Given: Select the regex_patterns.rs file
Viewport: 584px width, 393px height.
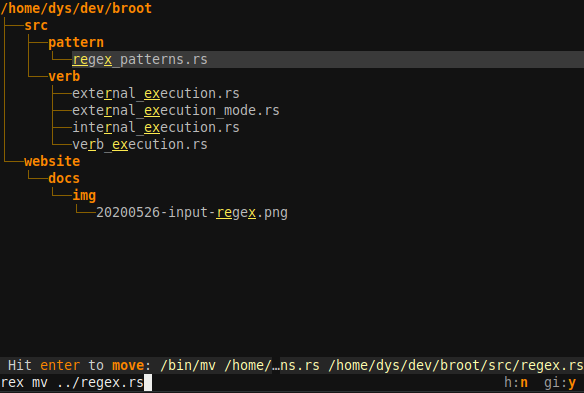Looking at the screenshot, I should pos(140,60).
